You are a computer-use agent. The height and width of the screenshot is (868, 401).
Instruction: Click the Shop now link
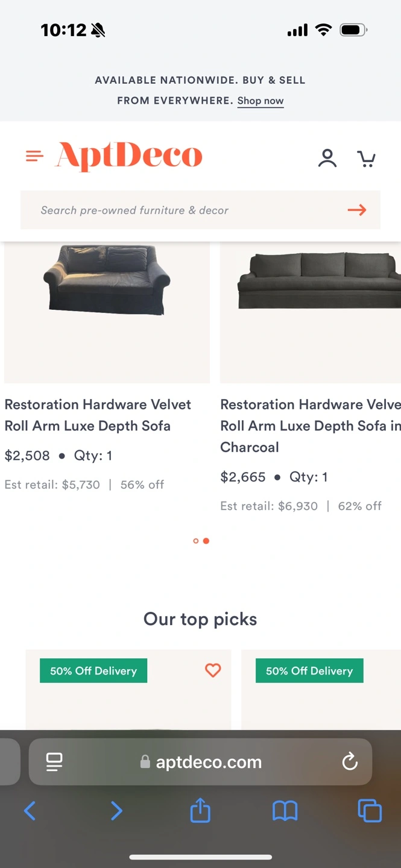coord(260,101)
